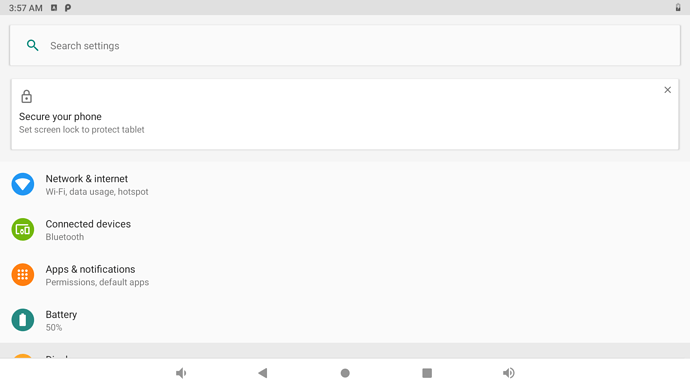Tap the teal Battery icon

[23, 320]
